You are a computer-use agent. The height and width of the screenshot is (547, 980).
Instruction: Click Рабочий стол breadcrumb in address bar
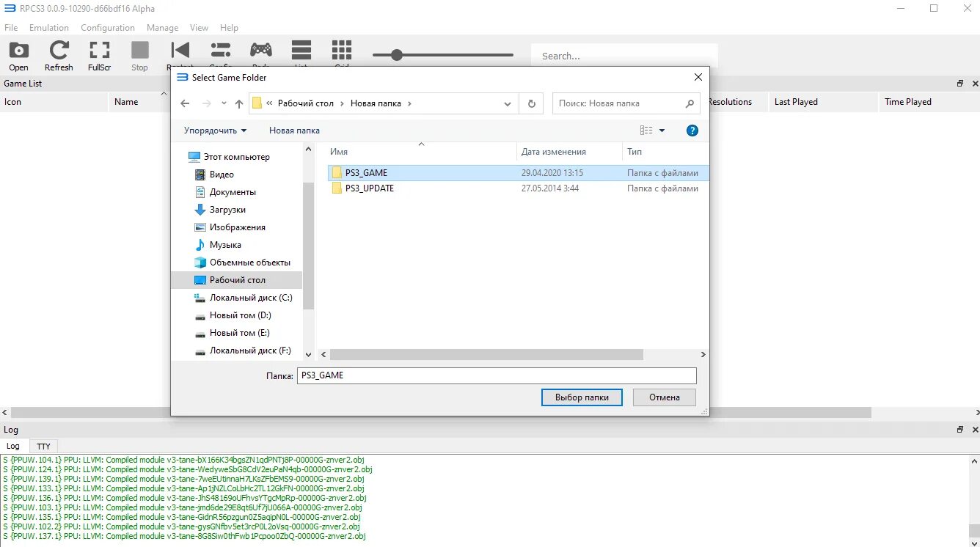pos(306,103)
